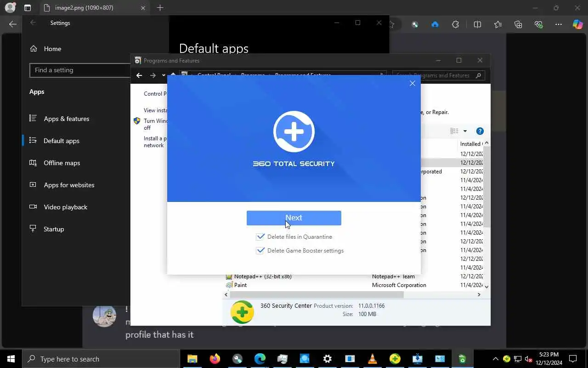
Task: Click the Up arrow in Programs and Features
Action: 173,75
